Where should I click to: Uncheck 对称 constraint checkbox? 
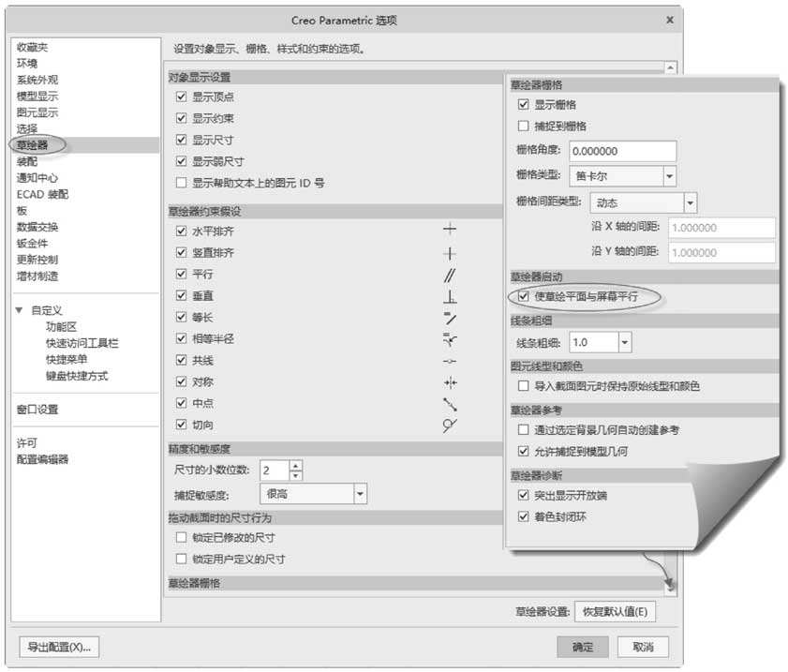[182, 381]
